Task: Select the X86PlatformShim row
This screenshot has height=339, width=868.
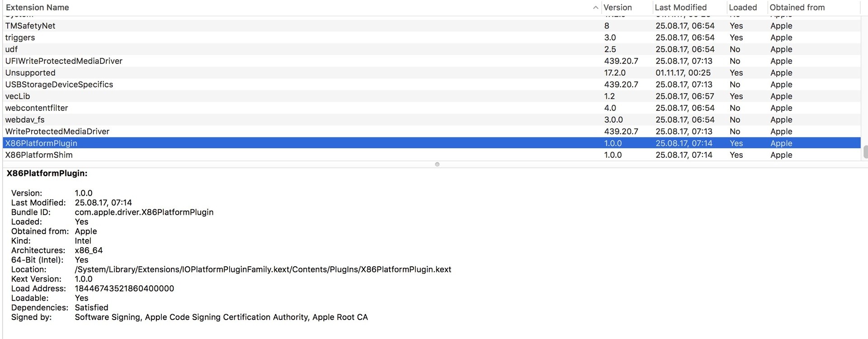Action: tap(432, 155)
